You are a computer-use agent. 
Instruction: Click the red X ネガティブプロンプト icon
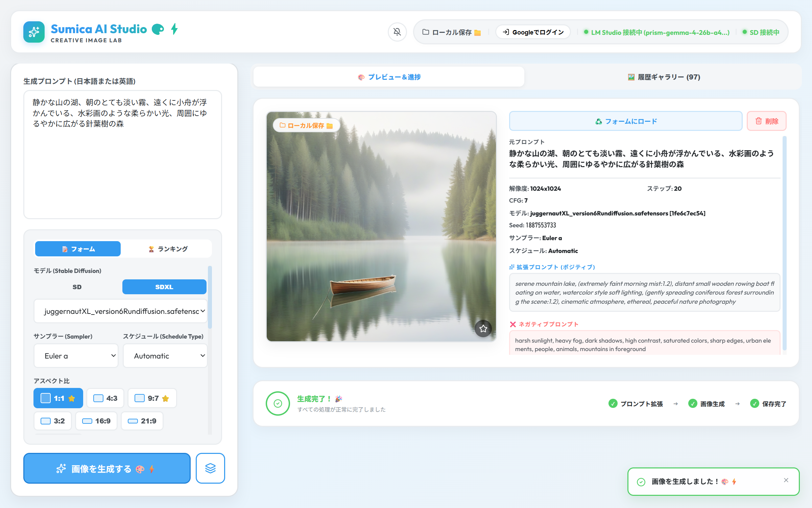(513, 324)
